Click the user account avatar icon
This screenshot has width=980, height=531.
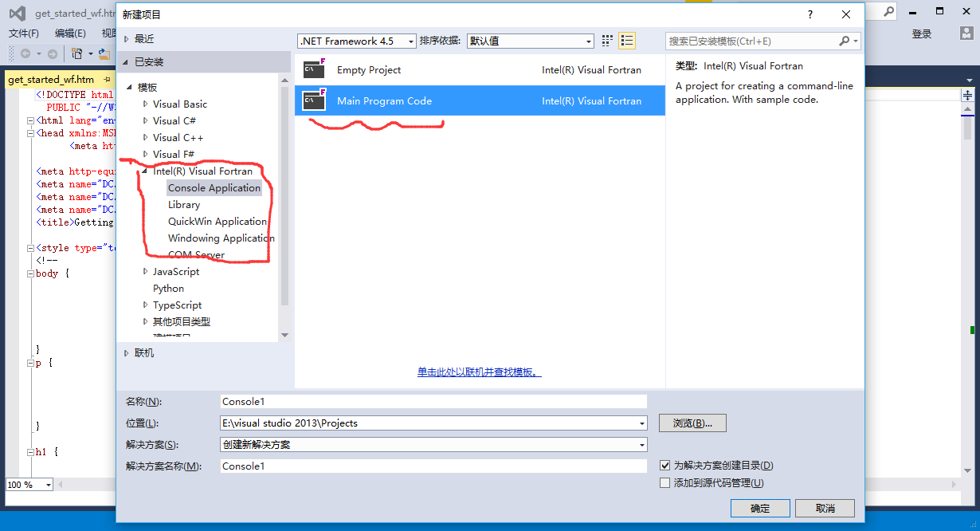click(966, 33)
